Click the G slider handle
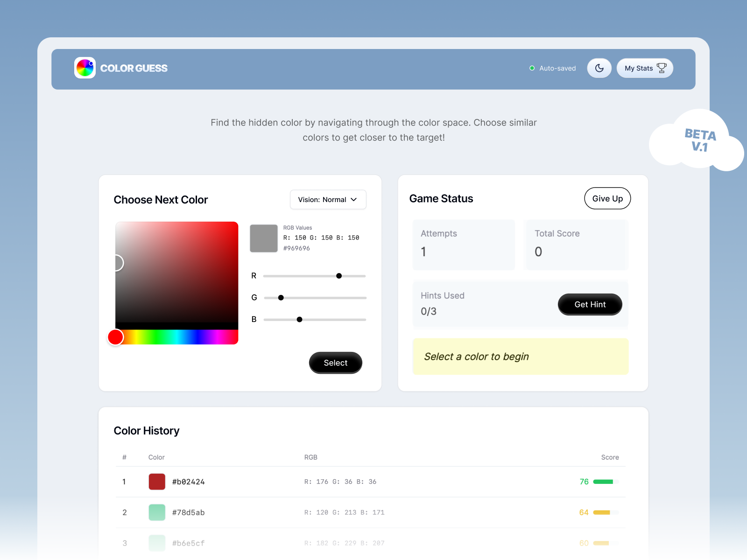The height and width of the screenshot is (560, 747). point(281,298)
